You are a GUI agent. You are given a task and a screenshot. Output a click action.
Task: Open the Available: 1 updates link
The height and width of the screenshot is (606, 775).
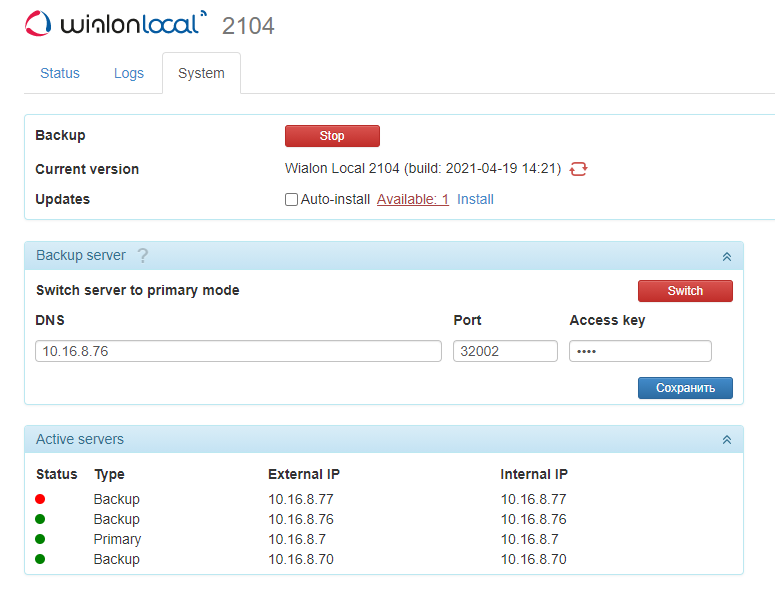412,199
